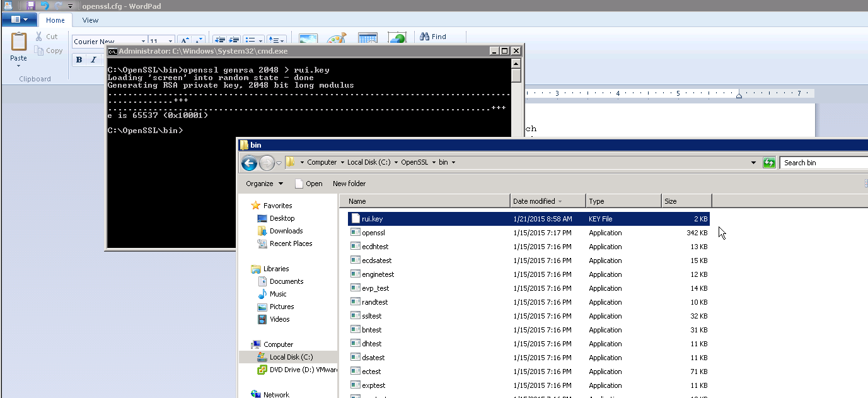Select the rui.key file
This screenshot has height=398, width=868.
pos(528,219)
